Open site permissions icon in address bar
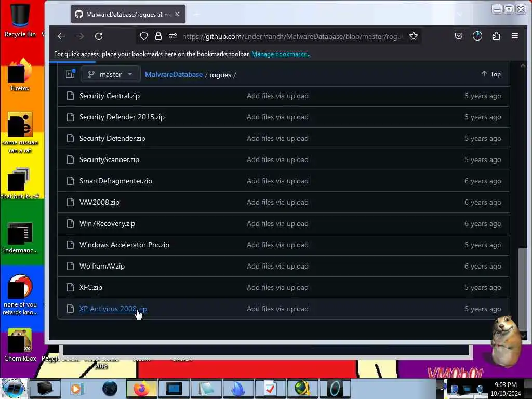The height and width of the screenshot is (399, 532). pos(173,36)
